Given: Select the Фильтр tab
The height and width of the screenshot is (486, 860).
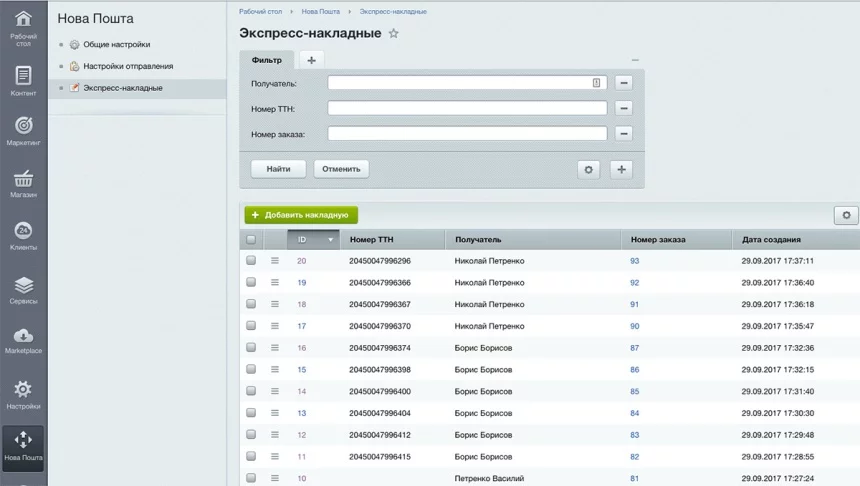Looking at the screenshot, I should click(267, 60).
